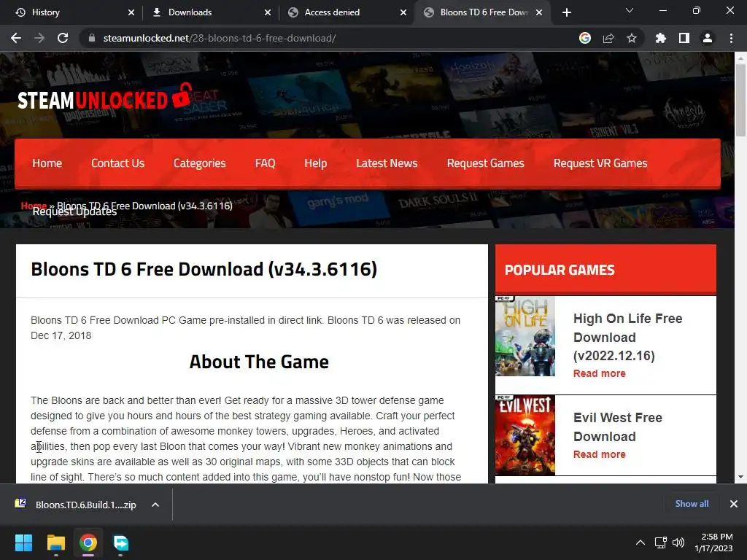Close the Access denied tab
Viewport: 747px width, 560px height.
[403, 12]
